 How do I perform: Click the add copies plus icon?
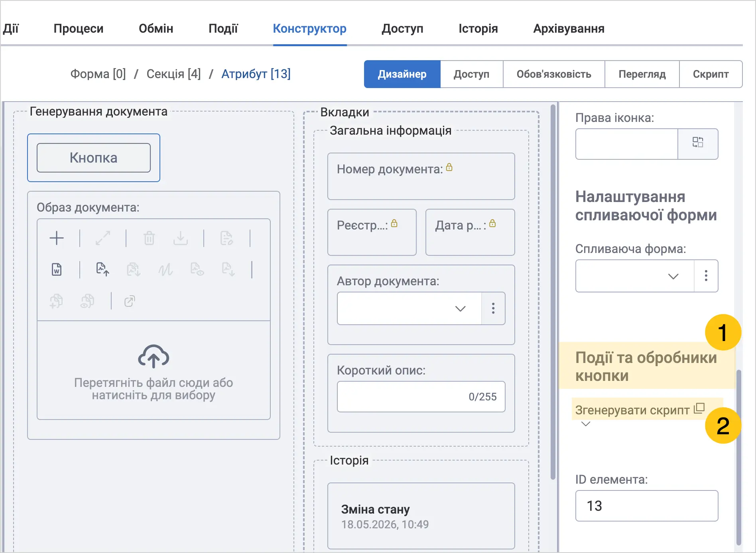[x=56, y=301]
